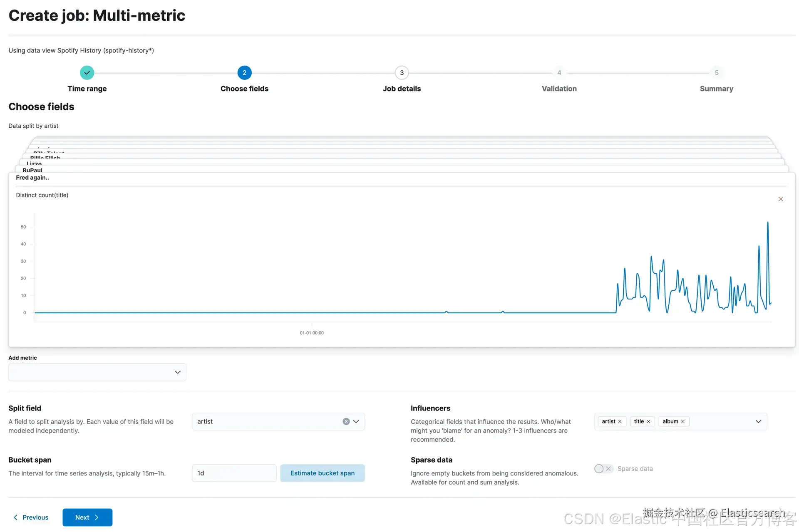Expand the Influencers combo box arrow
Image resolution: width=799 pixels, height=532 pixels.
758,421
